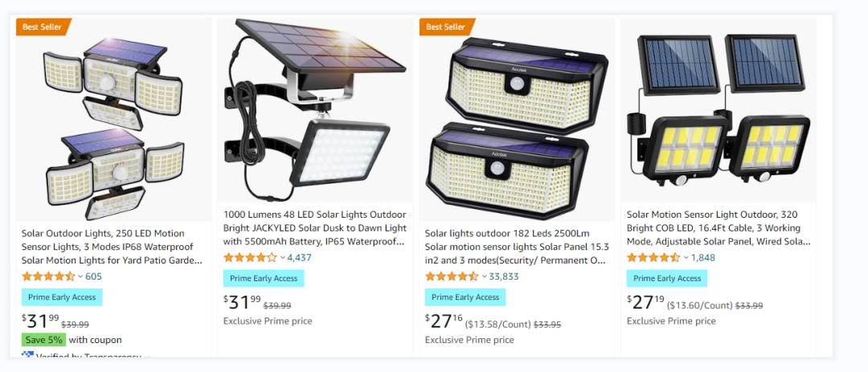Click Save 5% coupon badge
This screenshot has height=372, width=868.
[x=43, y=340]
